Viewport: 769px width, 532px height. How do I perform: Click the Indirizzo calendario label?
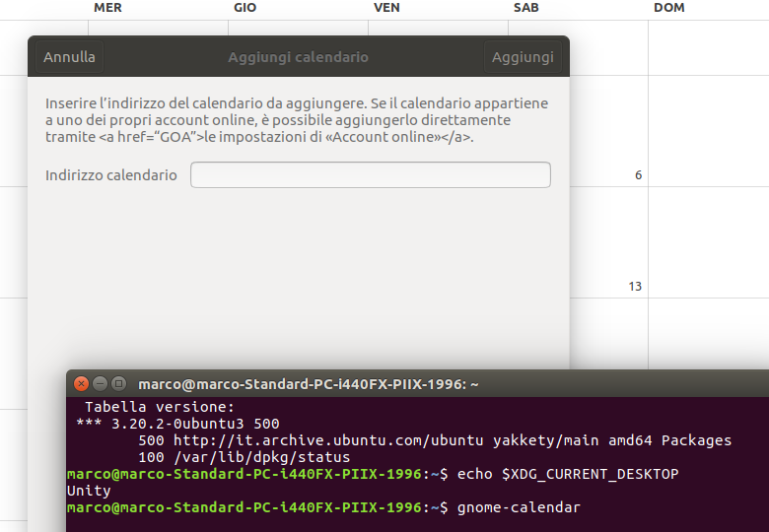pyautogui.click(x=111, y=175)
